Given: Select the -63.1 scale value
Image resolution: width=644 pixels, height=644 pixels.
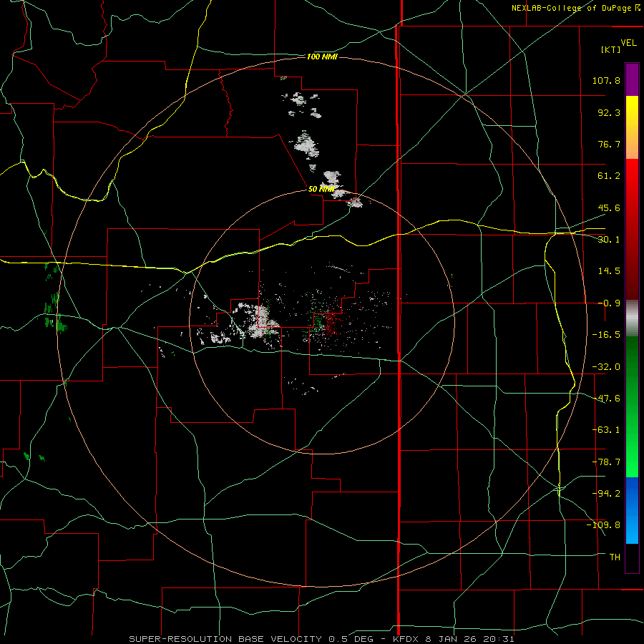Looking at the screenshot, I should click(x=606, y=430).
